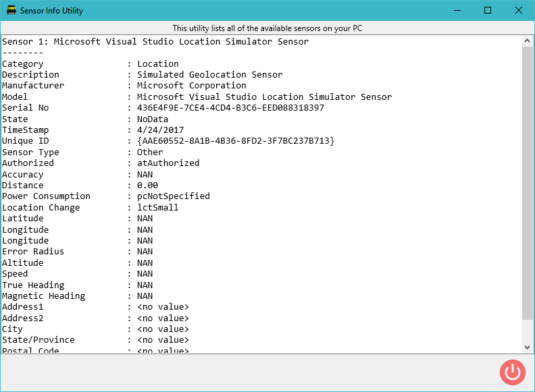Click the 'lctSmall' location change value
Image resolution: width=535 pixels, height=392 pixels.
(x=157, y=207)
